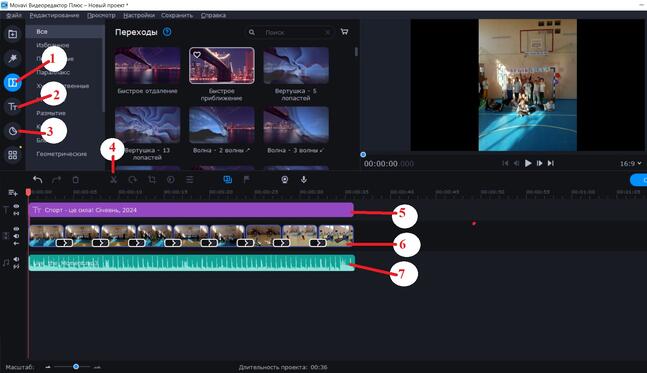647x373 pixels.
Task: Open the transition wizard icon
Action: coord(227,179)
